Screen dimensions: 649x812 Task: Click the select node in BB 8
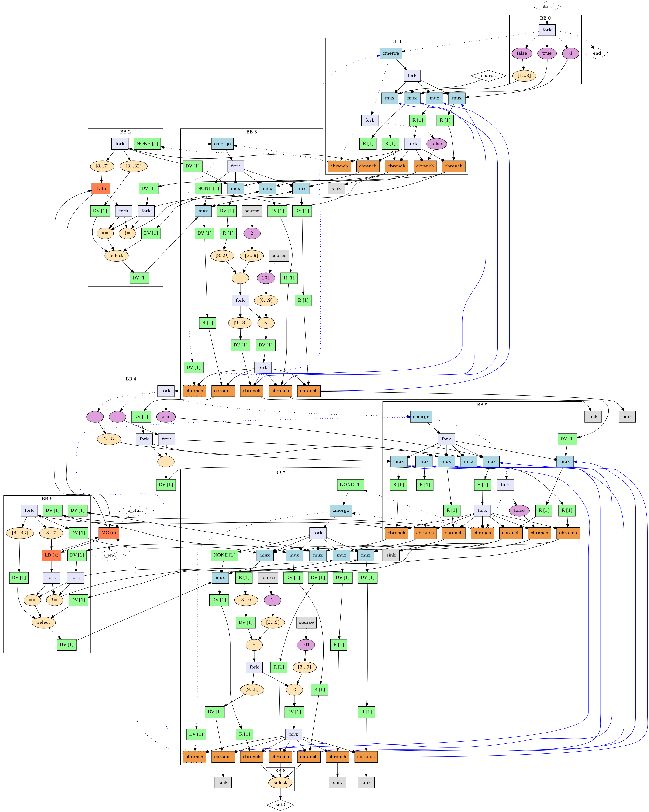pos(280,782)
